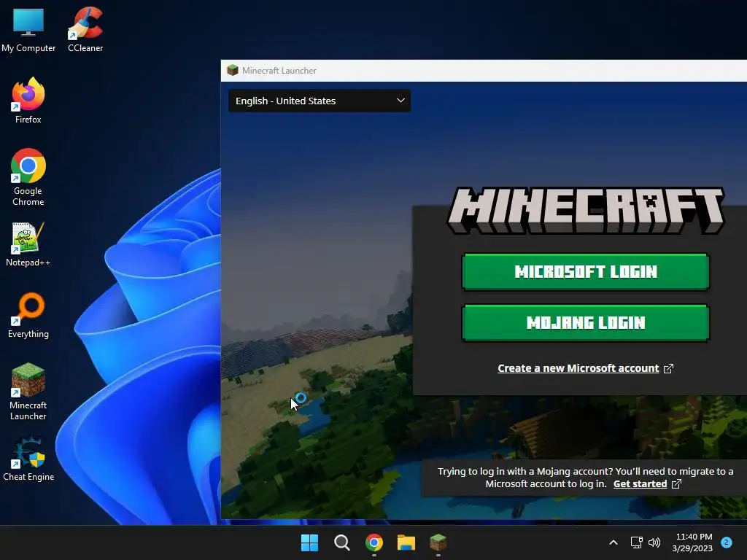This screenshot has height=560, width=747.
Task: Select the Google Chrome desktop shortcut
Action: coord(28,177)
